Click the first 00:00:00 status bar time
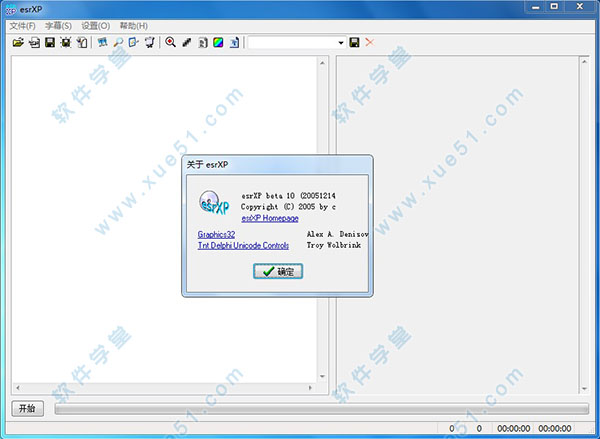The image size is (600, 439). tap(514, 428)
